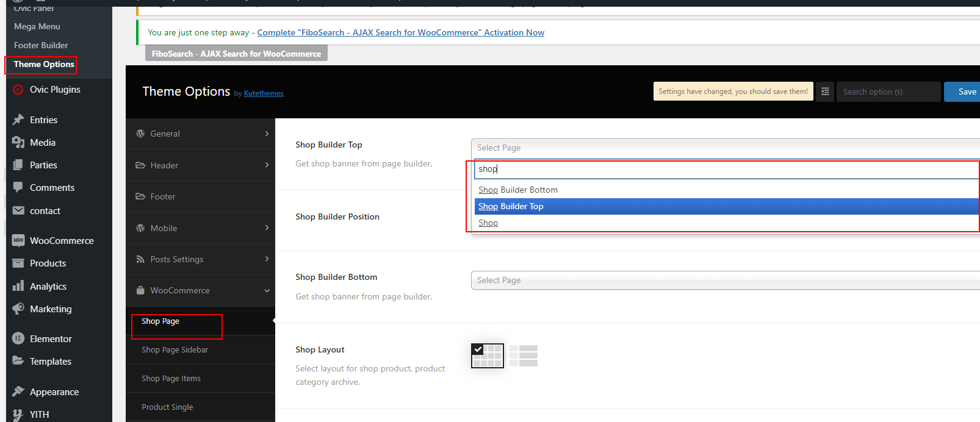This screenshot has height=422, width=980.
Task: Visit the Kutethemes author link
Action: [264, 93]
